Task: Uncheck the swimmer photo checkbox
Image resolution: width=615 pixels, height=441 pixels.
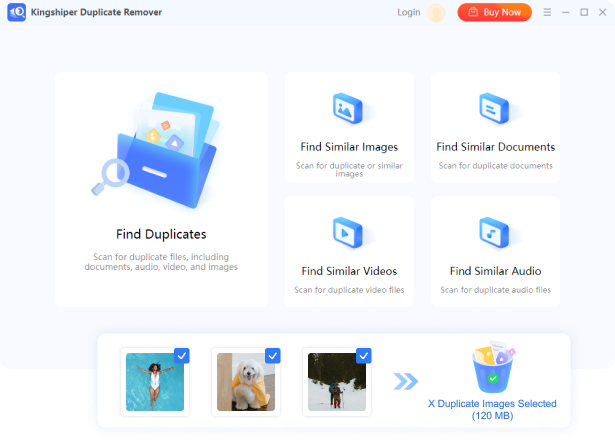Action: 182,356
